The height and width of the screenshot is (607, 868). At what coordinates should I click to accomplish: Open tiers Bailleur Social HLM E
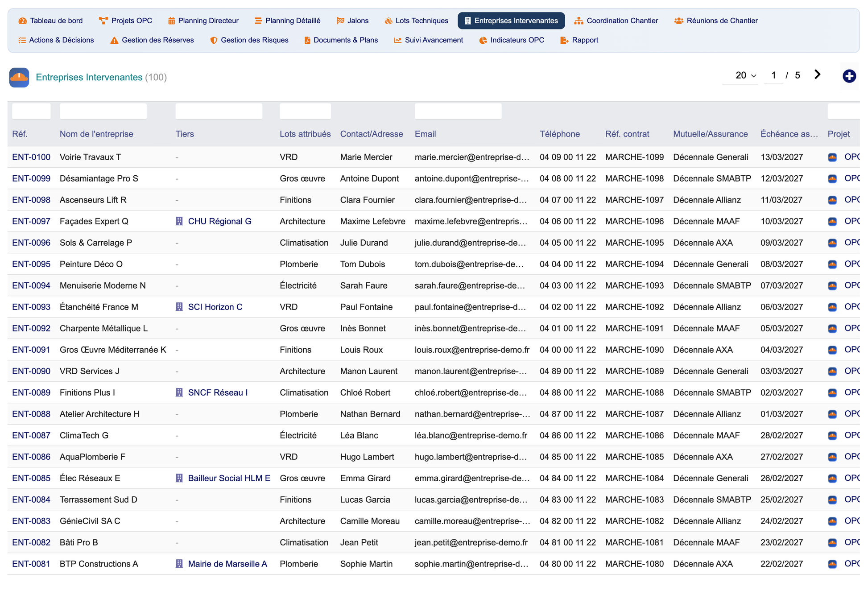pos(229,478)
